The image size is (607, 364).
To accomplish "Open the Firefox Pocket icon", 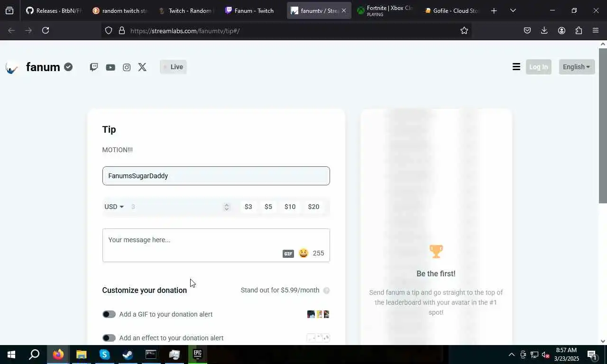I will click(x=527, y=30).
